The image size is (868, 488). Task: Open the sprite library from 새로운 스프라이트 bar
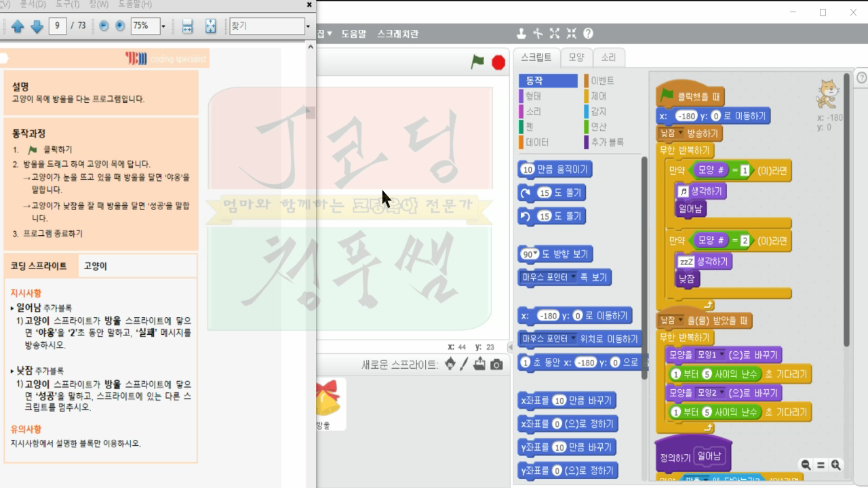(450, 364)
